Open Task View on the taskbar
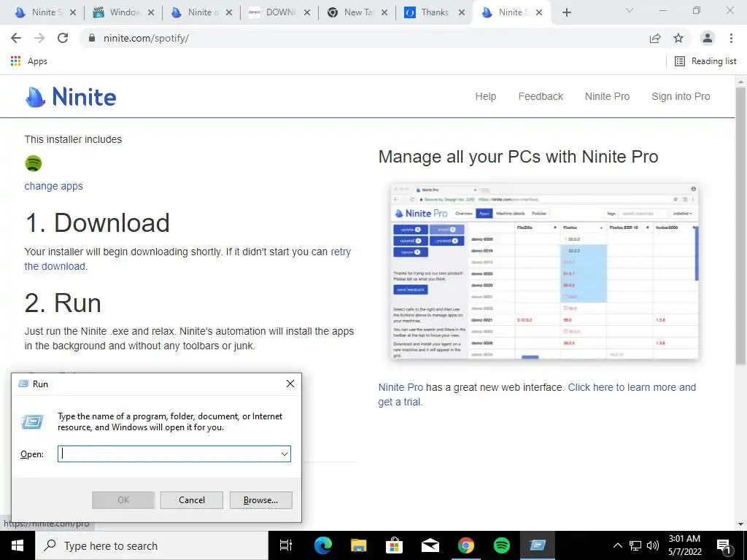The height and width of the screenshot is (560, 747). tap(286, 545)
